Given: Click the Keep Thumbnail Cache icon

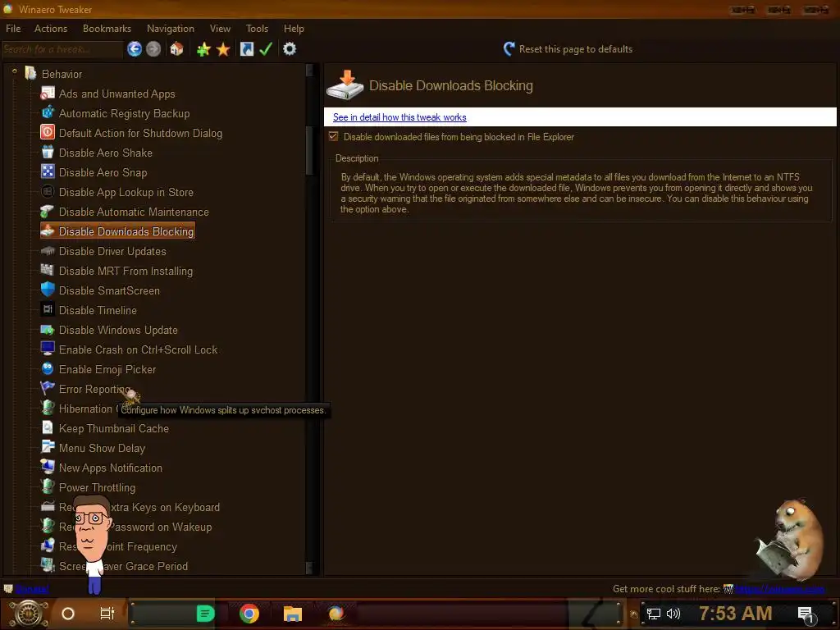Looking at the screenshot, I should [48, 428].
